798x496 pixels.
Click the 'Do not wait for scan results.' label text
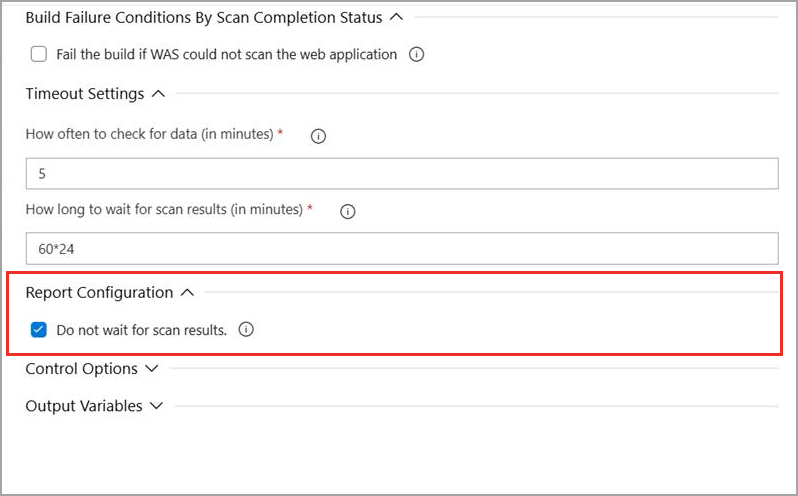[141, 329]
